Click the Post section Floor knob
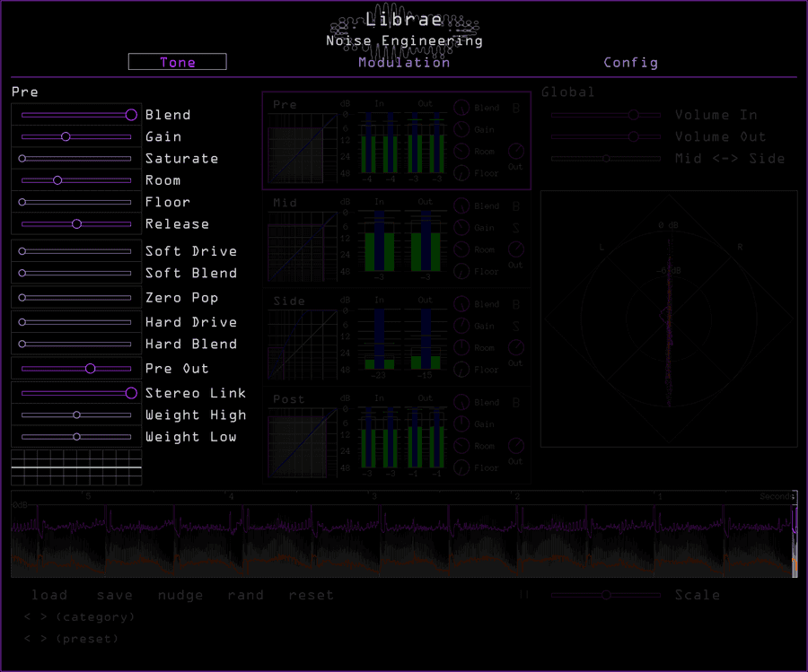The width and height of the screenshot is (808, 672). (461, 467)
